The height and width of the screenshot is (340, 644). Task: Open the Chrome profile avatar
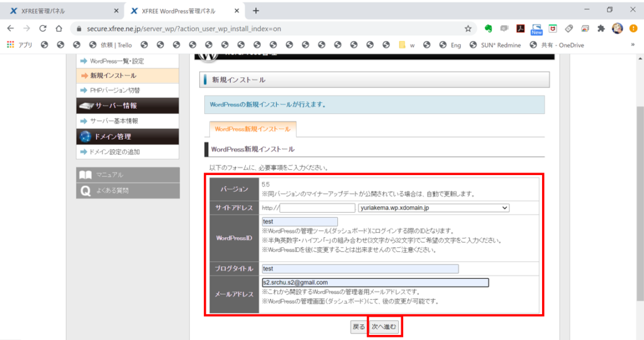[617, 28]
